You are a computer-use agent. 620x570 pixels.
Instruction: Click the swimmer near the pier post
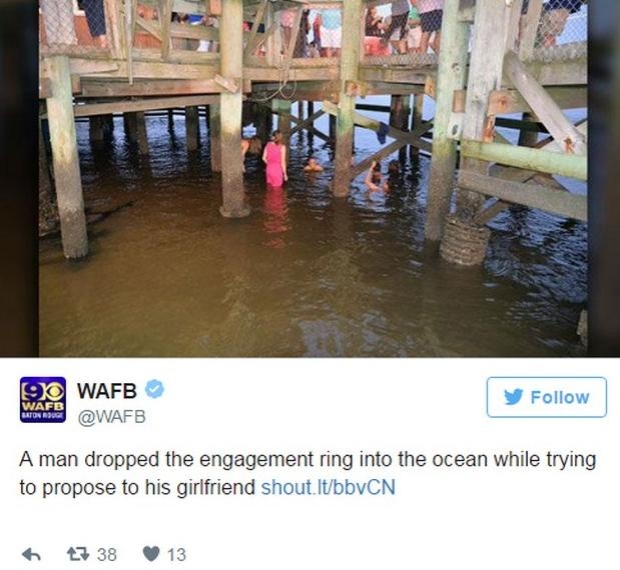pyautogui.click(x=313, y=165)
